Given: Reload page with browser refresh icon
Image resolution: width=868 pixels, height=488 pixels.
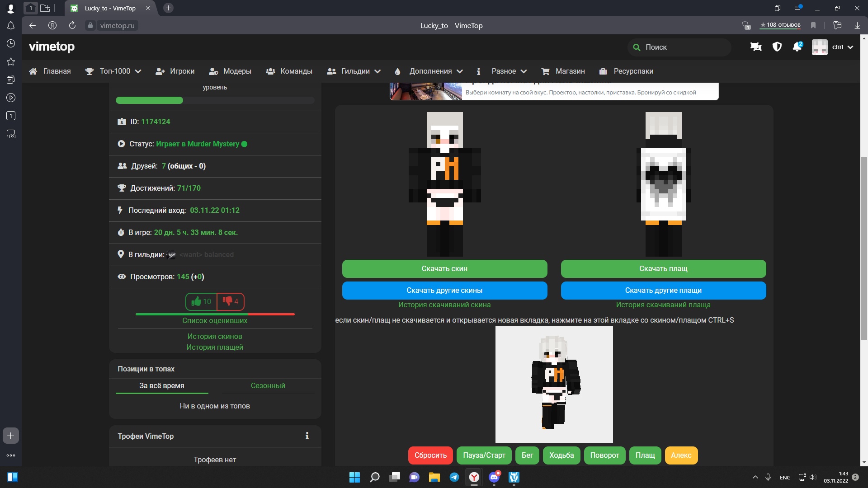Looking at the screenshot, I should [72, 25].
